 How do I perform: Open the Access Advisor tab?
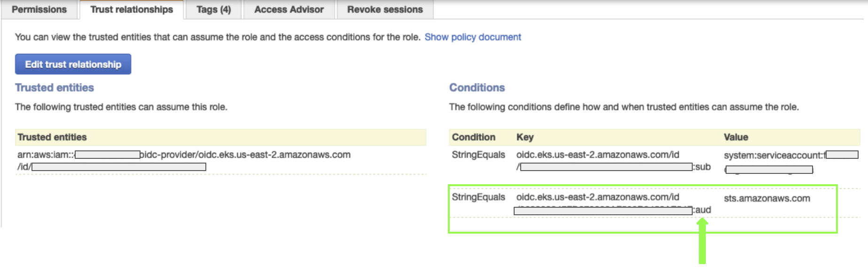(289, 9)
